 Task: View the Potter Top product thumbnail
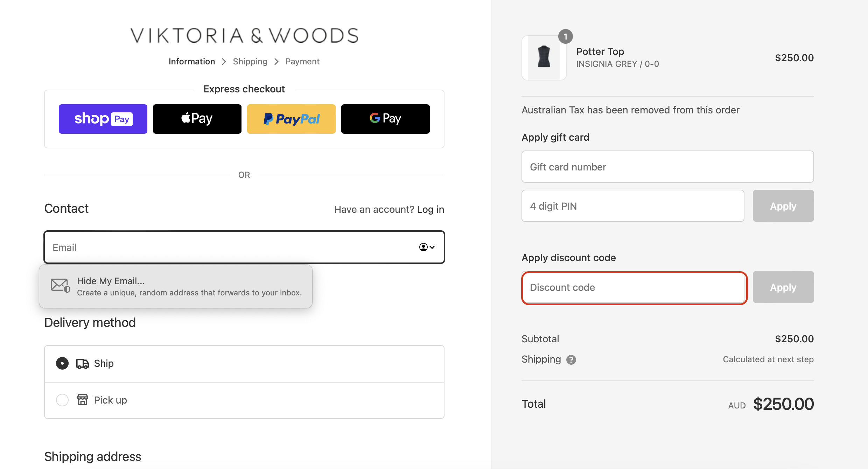544,58
